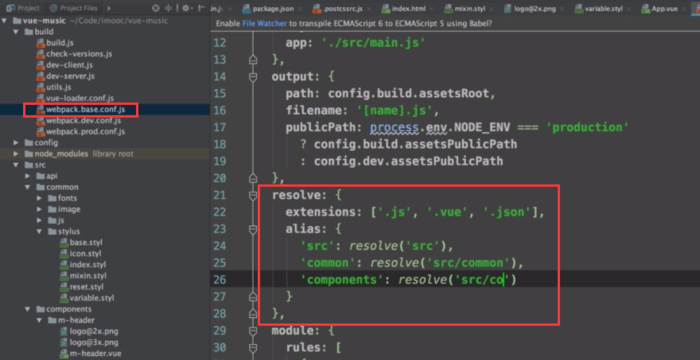Open the index.html editor tab
This screenshot has height=360, width=700.
(x=404, y=9)
